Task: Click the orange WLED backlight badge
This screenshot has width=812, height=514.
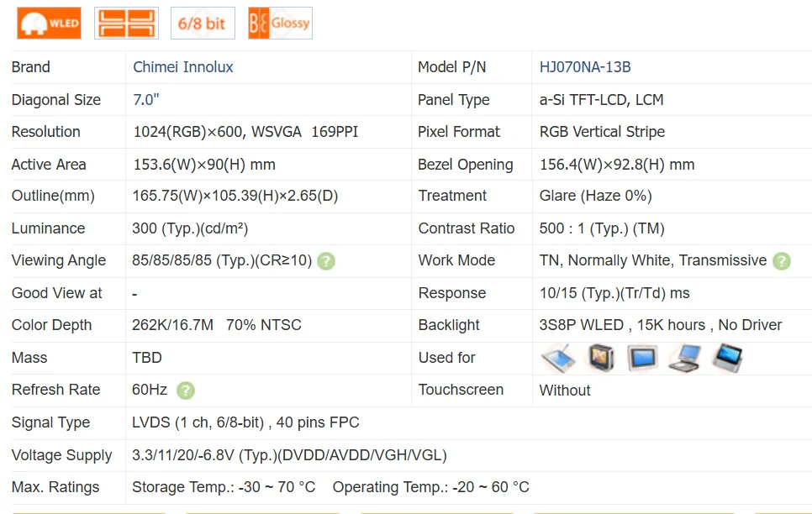Action: point(50,24)
